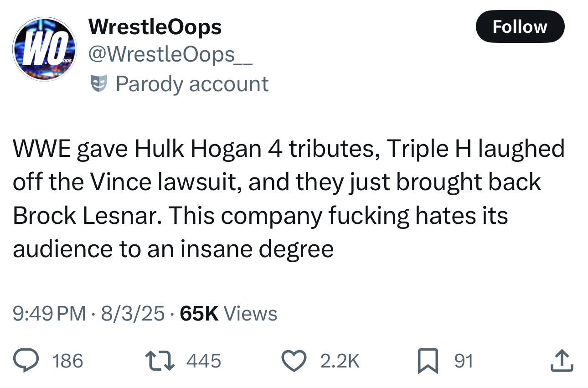This screenshot has width=588, height=388.
Task: View the 65K Views analytics
Action: (x=228, y=314)
